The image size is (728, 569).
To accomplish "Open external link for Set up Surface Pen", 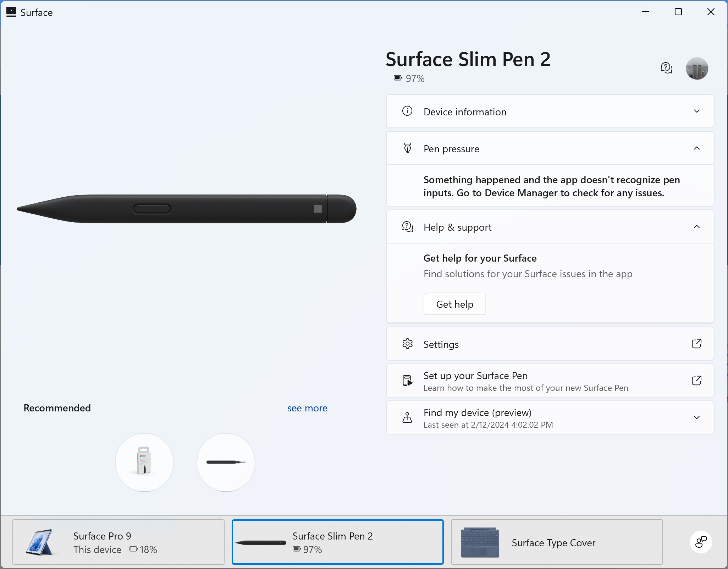I will point(696,381).
